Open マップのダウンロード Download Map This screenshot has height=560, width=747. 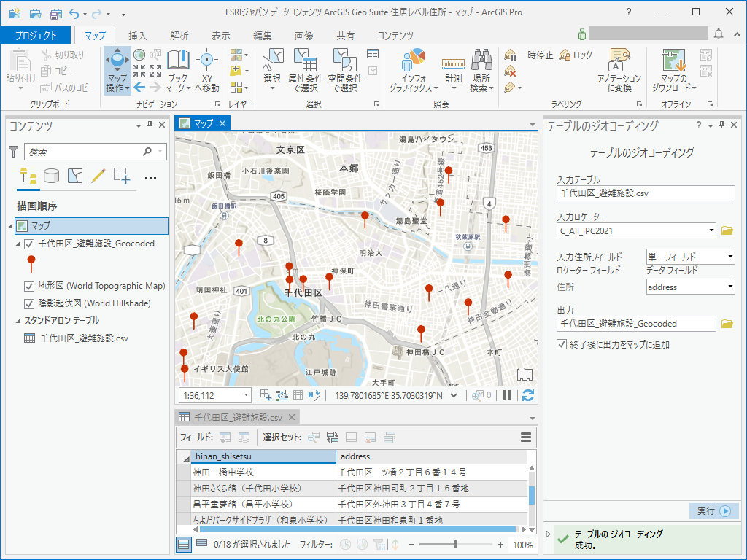click(x=673, y=70)
